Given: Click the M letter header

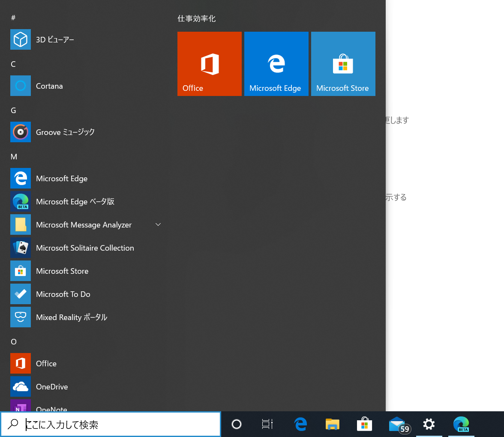Looking at the screenshot, I should (14, 156).
